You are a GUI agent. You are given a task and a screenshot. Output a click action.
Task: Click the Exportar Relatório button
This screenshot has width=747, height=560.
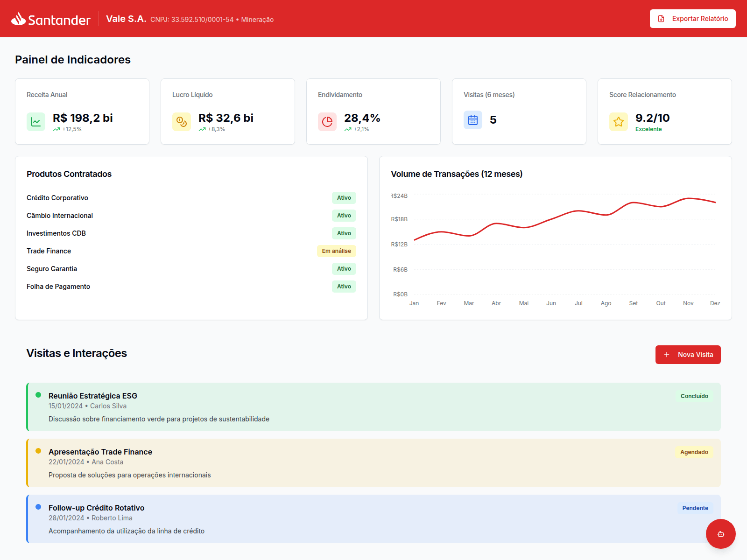(693, 19)
